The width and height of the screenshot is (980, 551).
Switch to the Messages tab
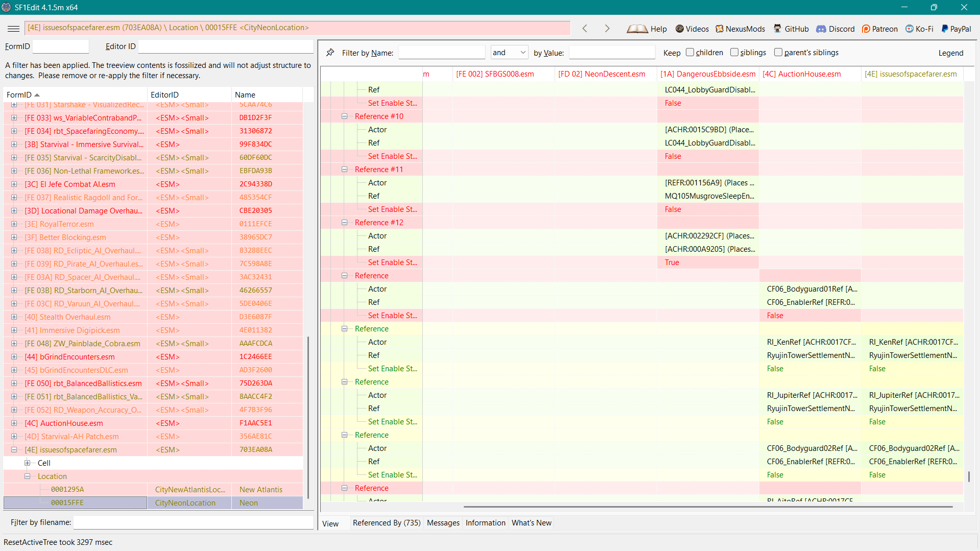pyautogui.click(x=443, y=522)
